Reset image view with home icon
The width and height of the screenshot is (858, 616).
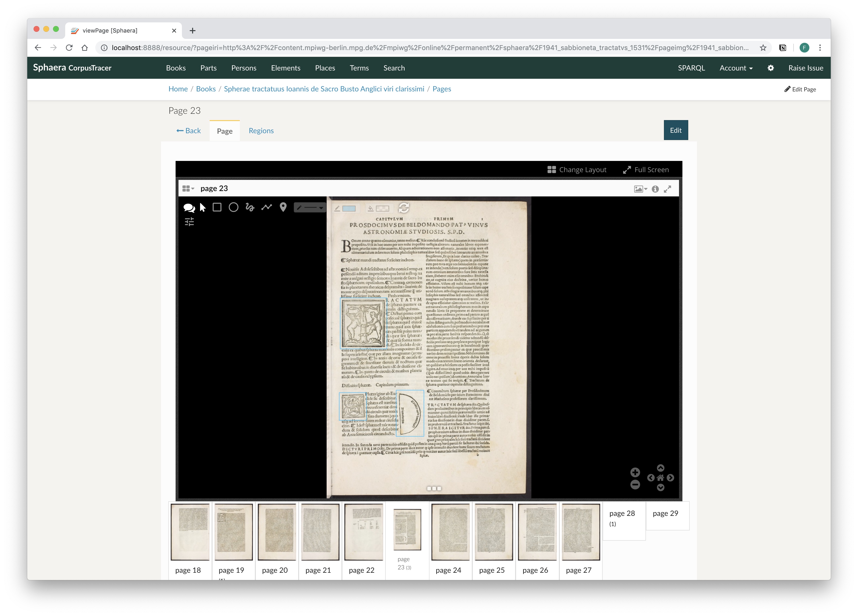point(661,478)
